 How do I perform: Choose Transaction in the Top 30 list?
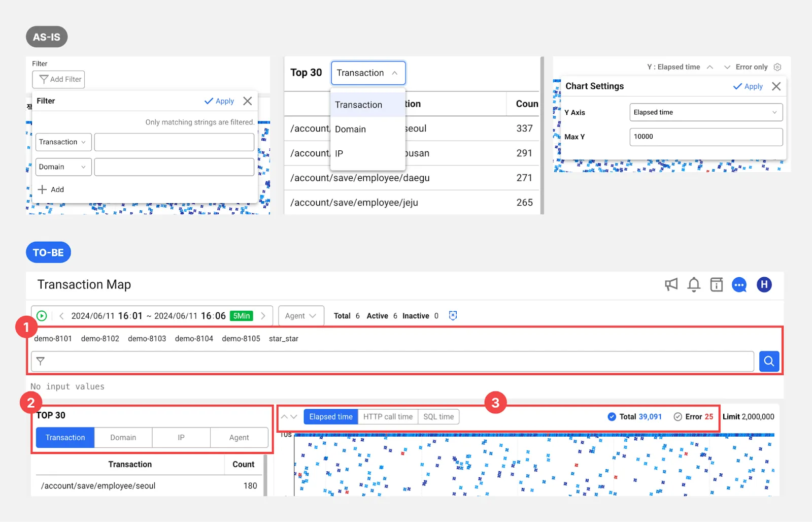pos(368,105)
